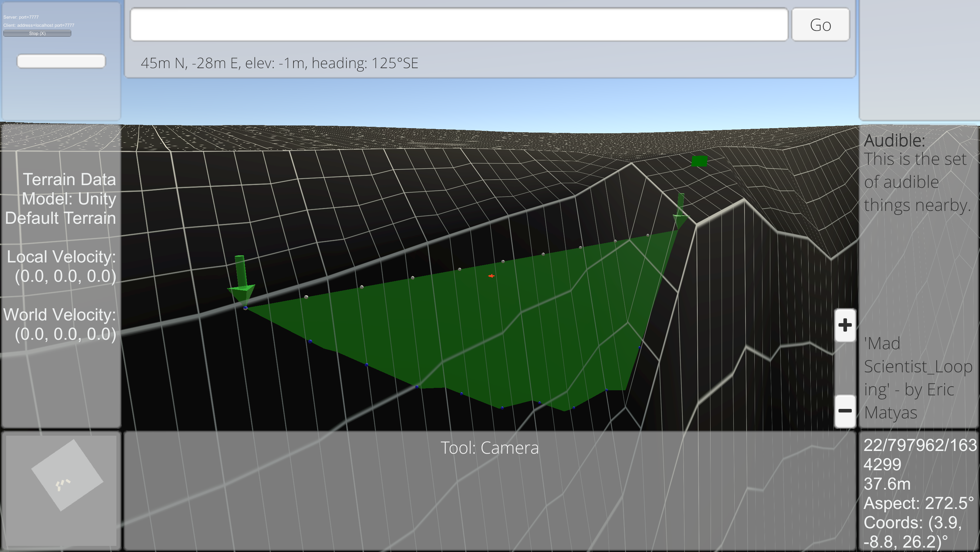This screenshot has width=980, height=552.
Task: Click the small red arrow marker
Action: click(x=491, y=276)
